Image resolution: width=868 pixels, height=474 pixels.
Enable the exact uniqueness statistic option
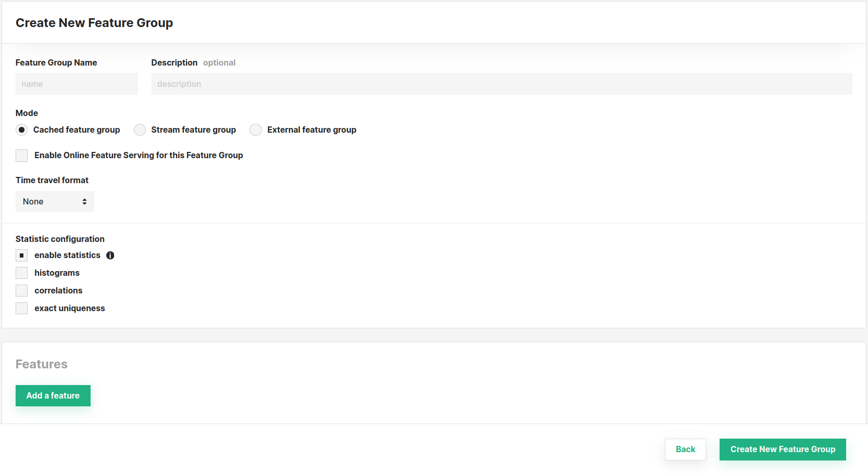click(x=21, y=308)
